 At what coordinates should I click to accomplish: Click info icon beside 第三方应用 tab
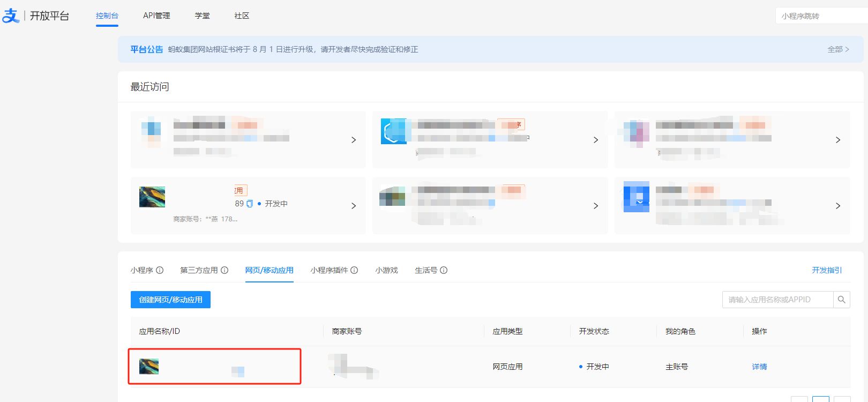225,270
